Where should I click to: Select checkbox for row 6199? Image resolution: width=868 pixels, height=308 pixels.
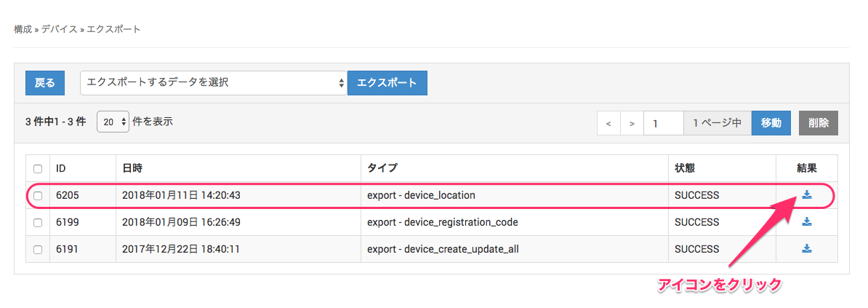[38, 222]
